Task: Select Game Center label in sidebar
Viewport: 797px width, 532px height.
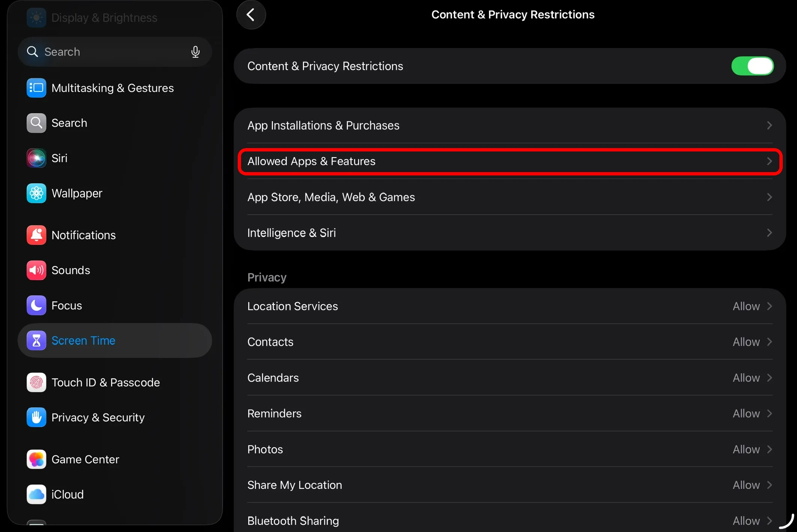Action: (85, 459)
